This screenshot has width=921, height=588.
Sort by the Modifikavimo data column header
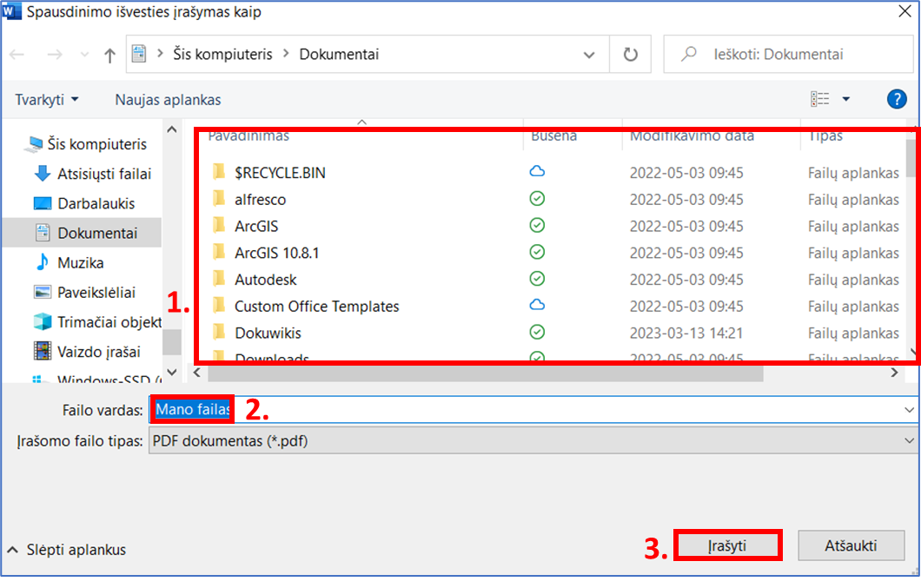692,136
